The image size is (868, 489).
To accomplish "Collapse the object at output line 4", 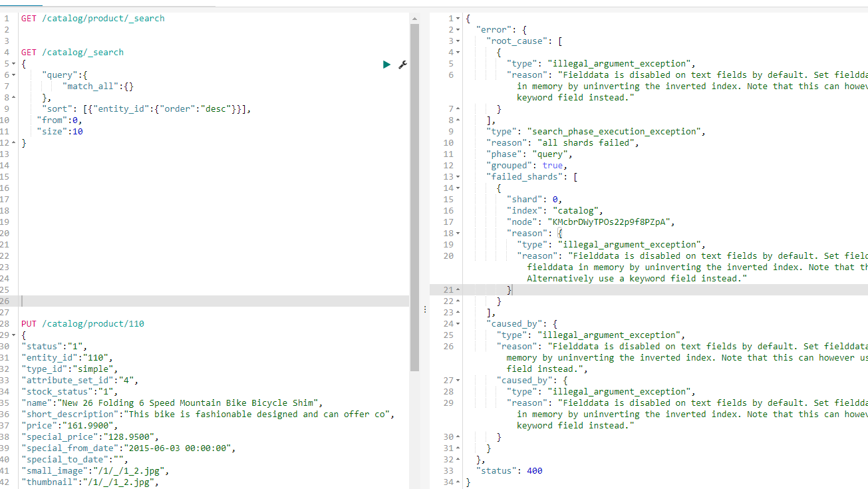I will click(458, 53).
